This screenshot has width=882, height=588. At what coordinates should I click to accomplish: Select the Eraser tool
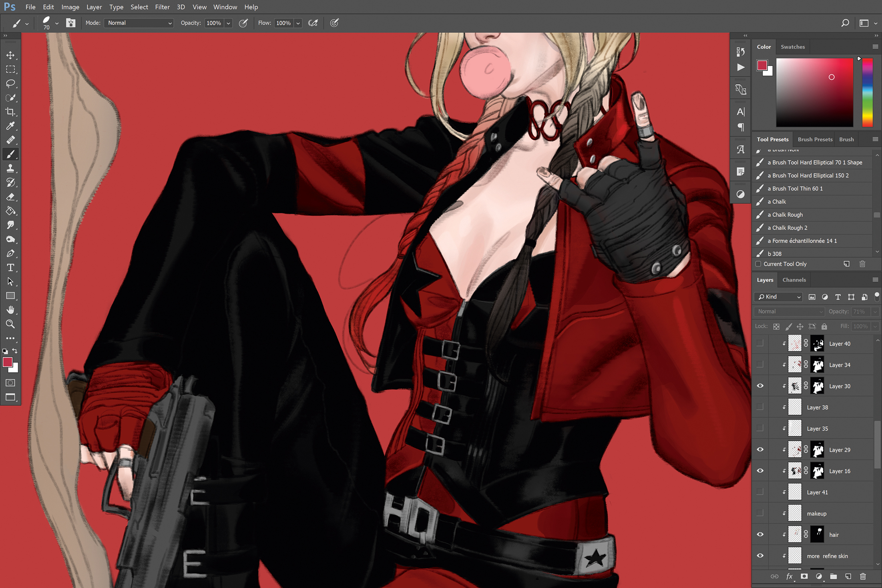click(10, 197)
